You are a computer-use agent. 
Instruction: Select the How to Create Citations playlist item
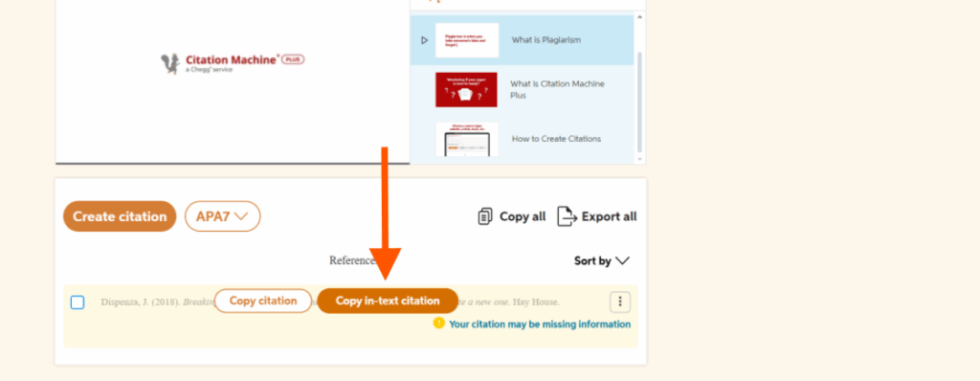coord(522,139)
